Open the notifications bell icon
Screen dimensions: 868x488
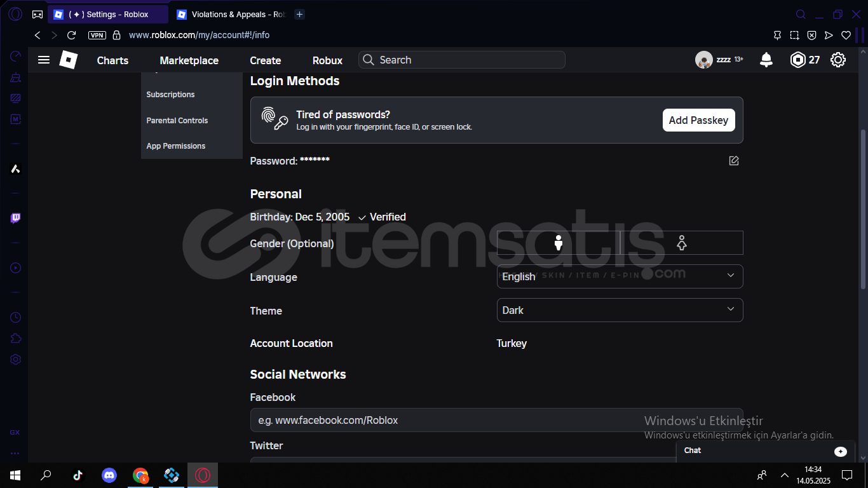[x=766, y=60]
